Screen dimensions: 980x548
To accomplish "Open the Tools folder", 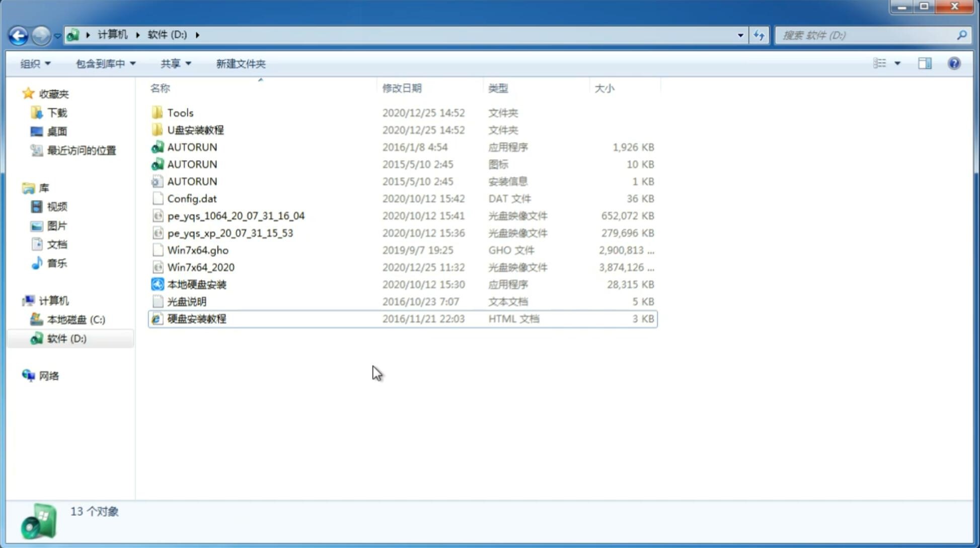I will [x=180, y=112].
